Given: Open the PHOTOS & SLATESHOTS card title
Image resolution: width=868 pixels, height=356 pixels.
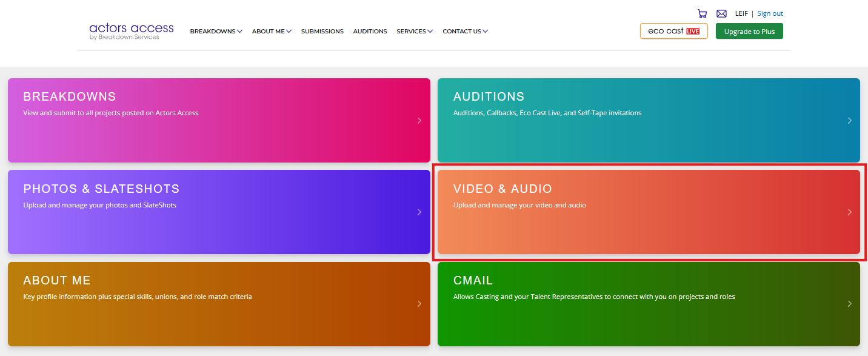Looking at the screenshot, I should click(x=101, y=189).
